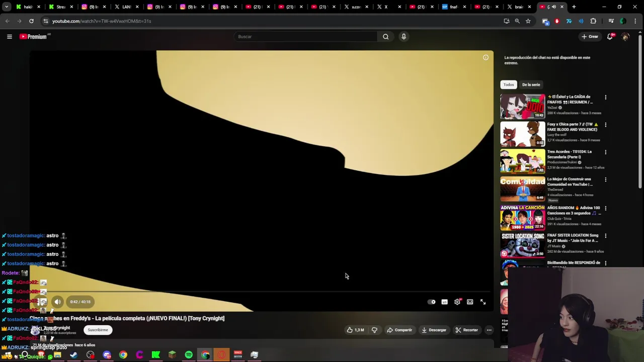Download the video with Descargar
Viewport: 644px width, 362px height.
click(x=434, y=330)
